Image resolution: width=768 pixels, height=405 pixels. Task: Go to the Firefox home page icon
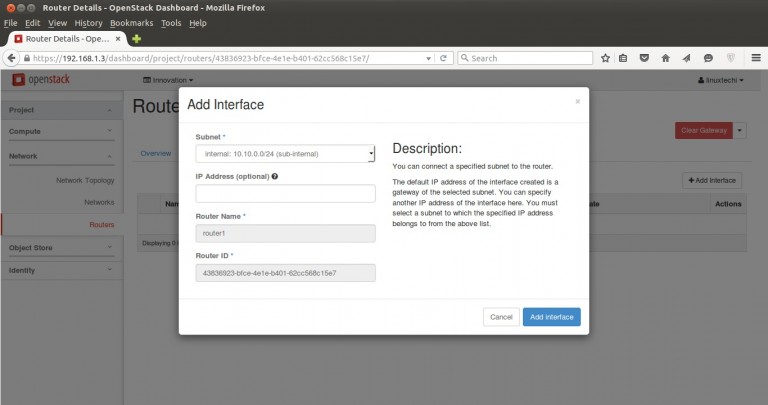[x=664, y=58]
